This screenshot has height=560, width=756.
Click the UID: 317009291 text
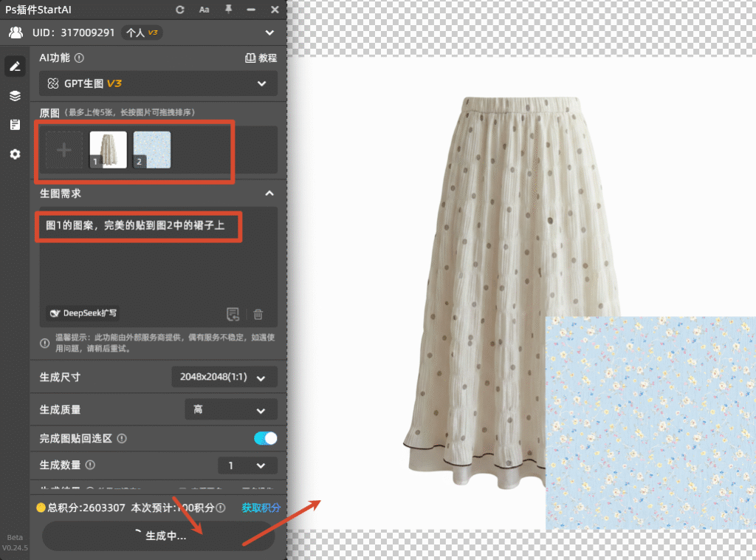click(x=73, y=33)
